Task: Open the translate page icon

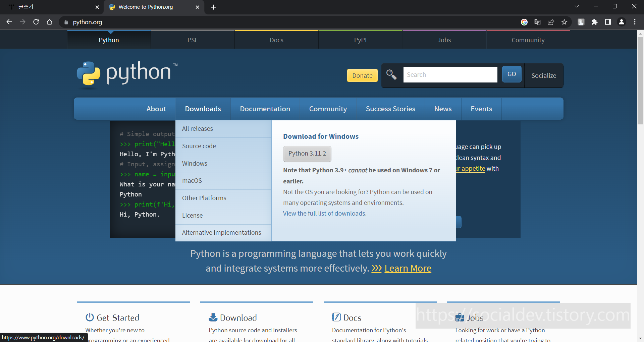Action: pos(537,22)
